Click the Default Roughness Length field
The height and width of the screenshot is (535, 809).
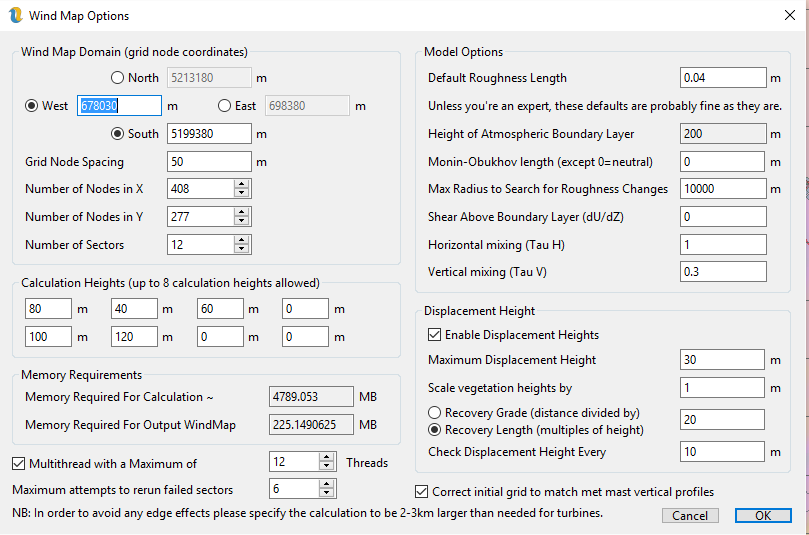(722, 78)
